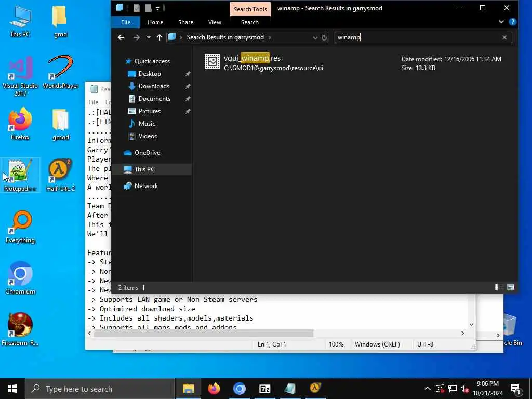The height and width of the screenshot is (399, 532).
Task: Open Desktop in the navigation pane
Action: coord(150,74)
